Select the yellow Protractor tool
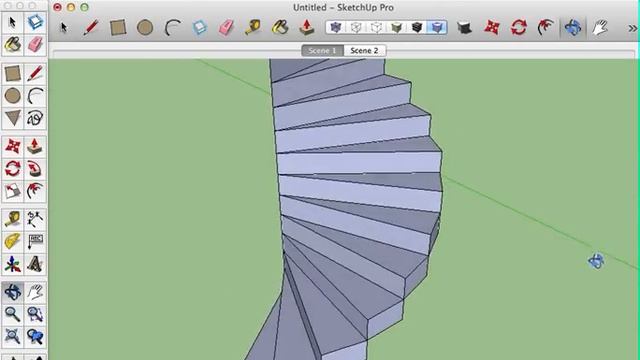Viewport: 640px width, 360px height. (13, 242)
